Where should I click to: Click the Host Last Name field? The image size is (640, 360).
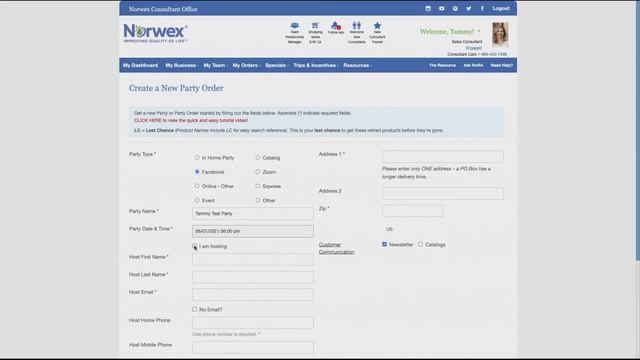click(253, 277)
